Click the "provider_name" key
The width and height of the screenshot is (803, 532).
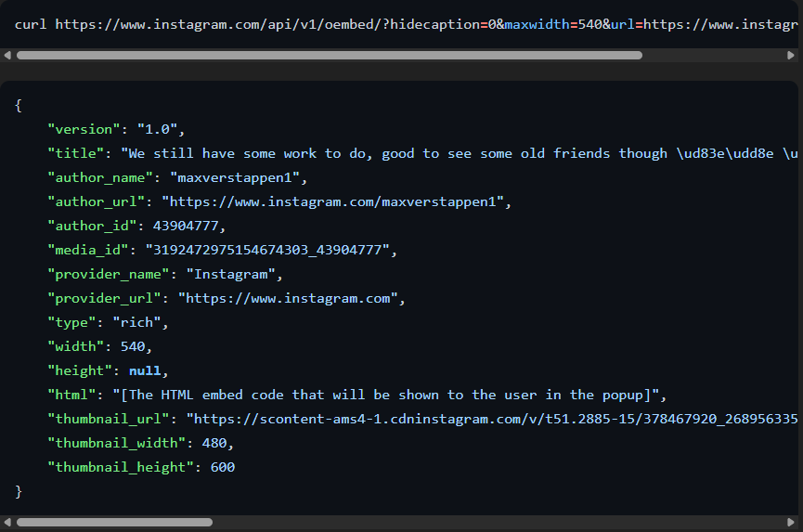pyautogui.click(x=108, y=274)
